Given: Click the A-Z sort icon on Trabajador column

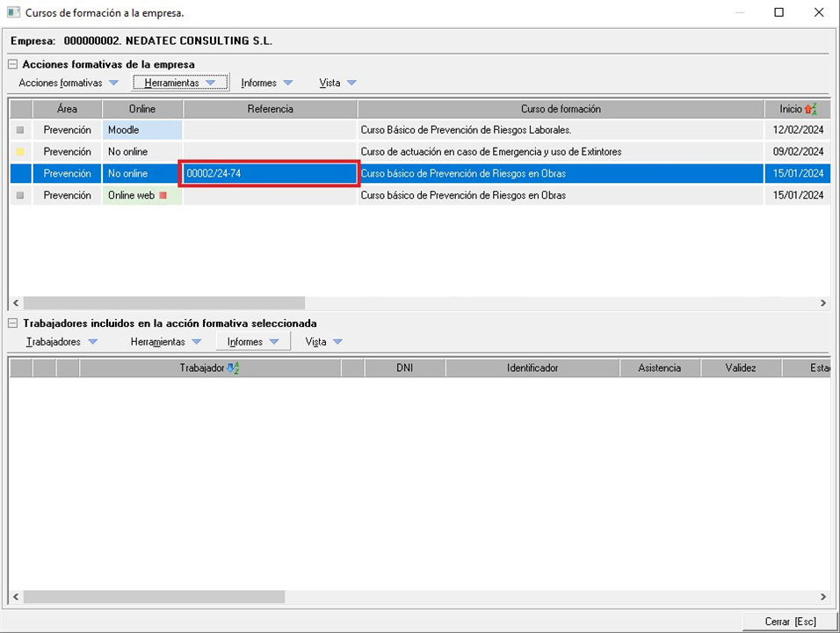Looking at the screenshot, I should [x=233, y=368].
